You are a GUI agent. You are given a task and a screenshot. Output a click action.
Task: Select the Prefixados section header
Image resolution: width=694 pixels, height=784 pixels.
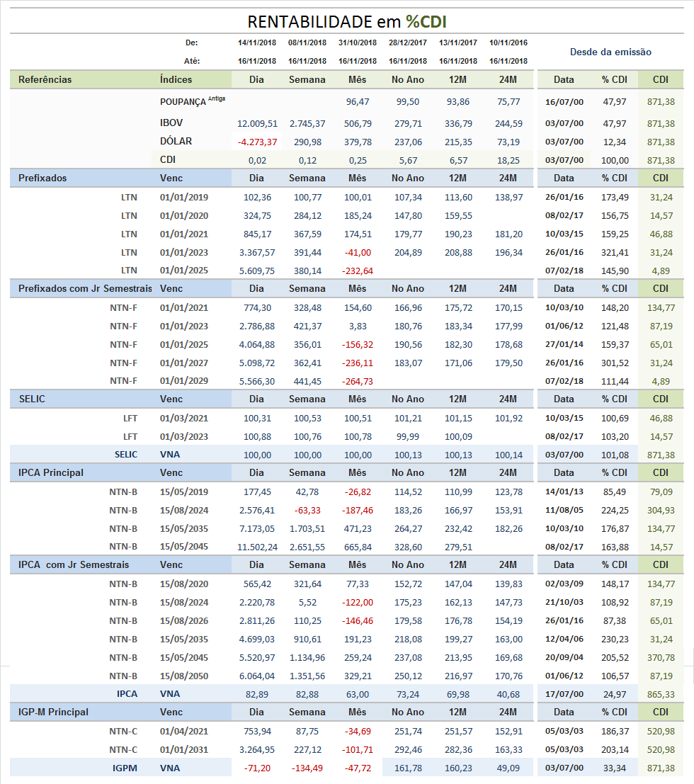(42, 178)
